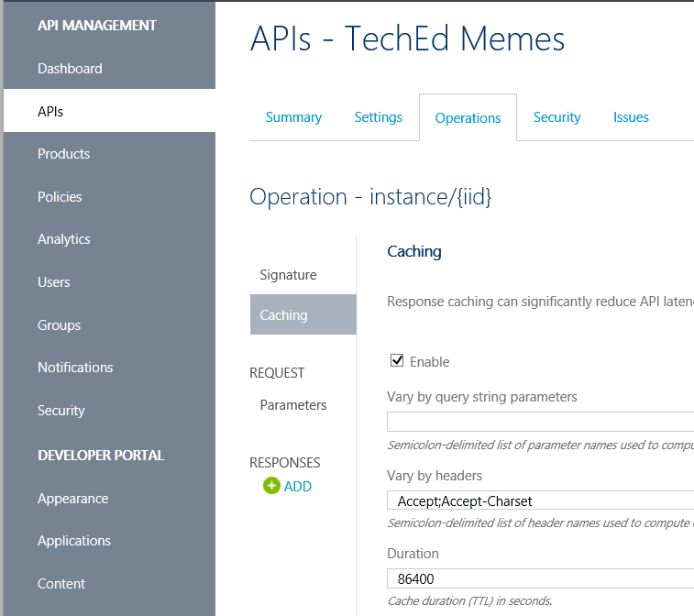
Task: Focus the Vary by query string parameters field
Action: (540, 422)
